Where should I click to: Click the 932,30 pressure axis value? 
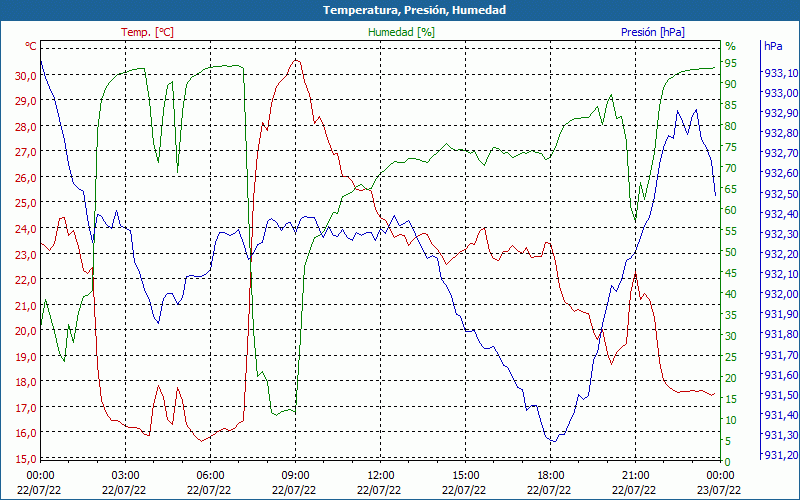781,234
